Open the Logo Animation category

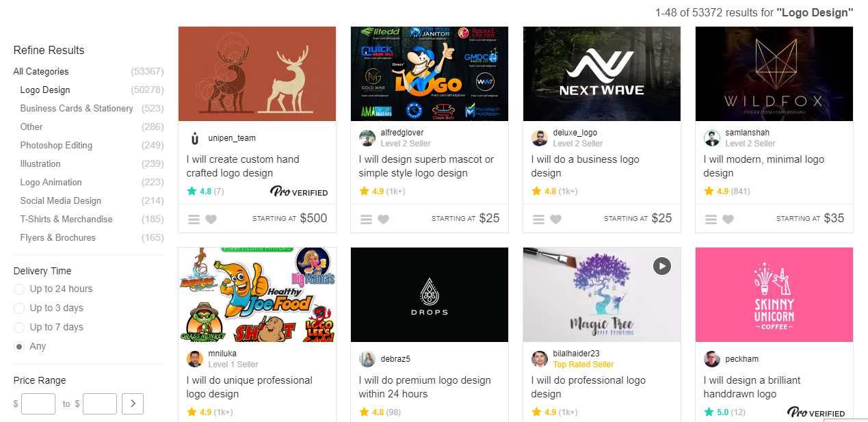click(51, 182)
